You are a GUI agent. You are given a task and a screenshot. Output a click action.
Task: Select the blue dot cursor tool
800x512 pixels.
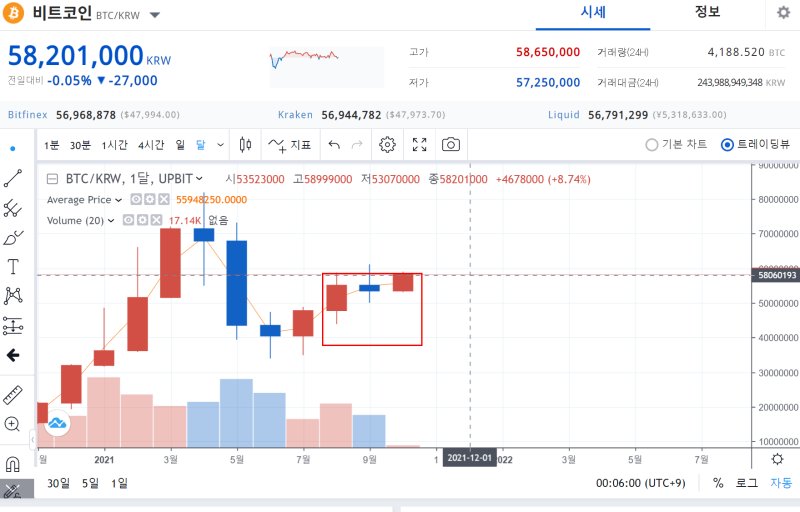coord(13,149)
